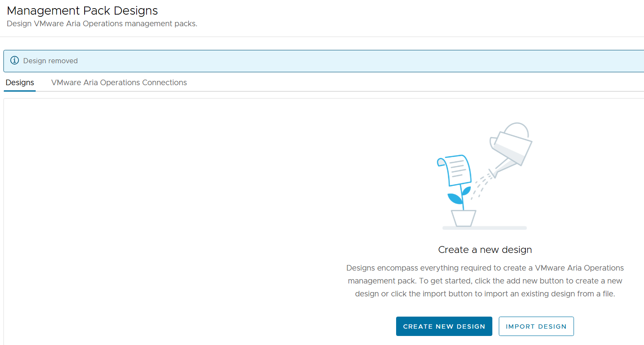Click the document-shaped plant illustration
This screenshot has height=345, width=644.
[x=455, y=170]
